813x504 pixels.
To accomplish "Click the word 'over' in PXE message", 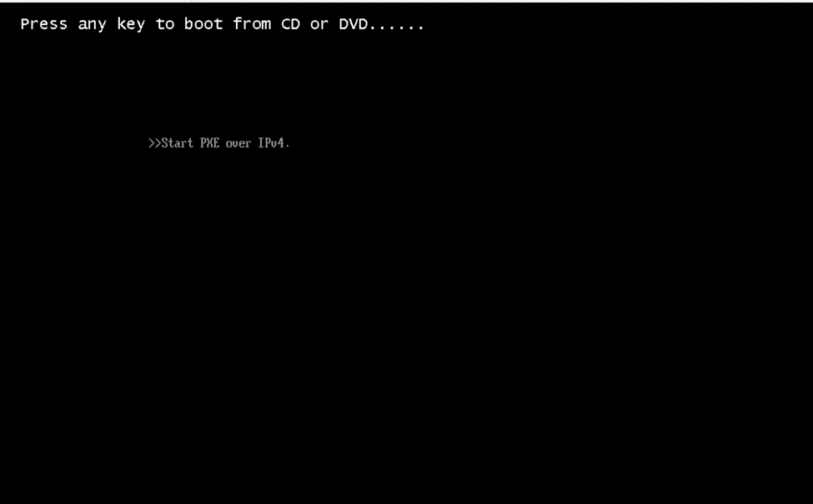I will click(x=238, y=144).
